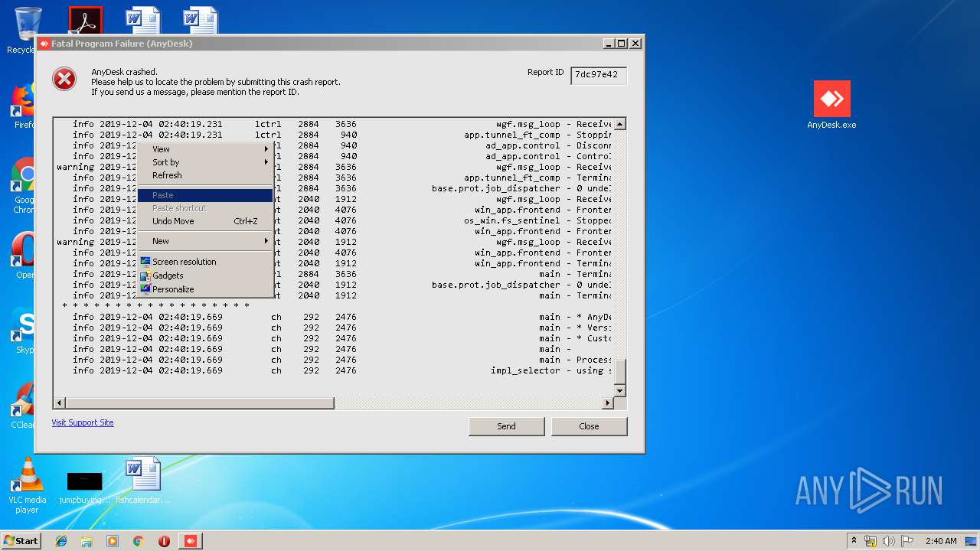Click the horizontal scroll-left arrow

pos(60,403)
